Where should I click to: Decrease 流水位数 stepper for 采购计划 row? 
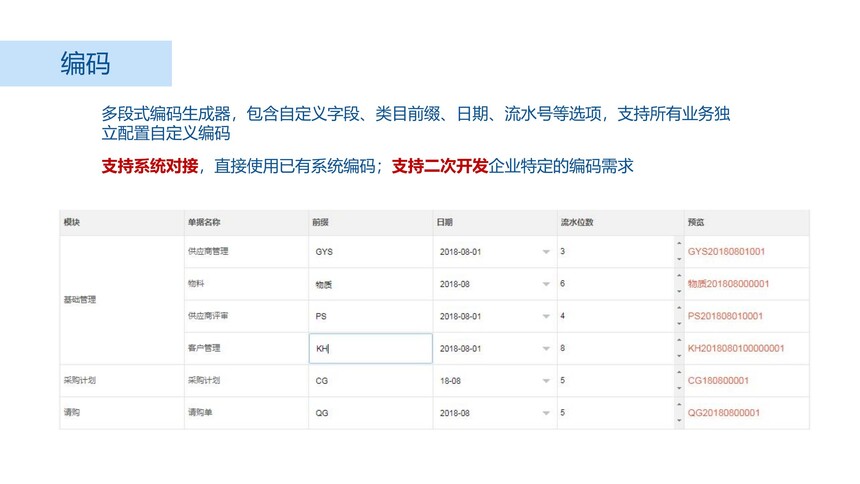[679, 389]
